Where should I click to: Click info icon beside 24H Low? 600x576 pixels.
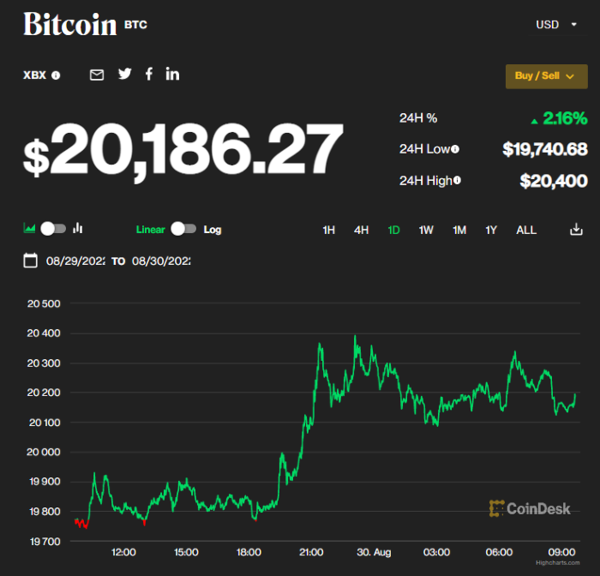[x=455, y=149]
